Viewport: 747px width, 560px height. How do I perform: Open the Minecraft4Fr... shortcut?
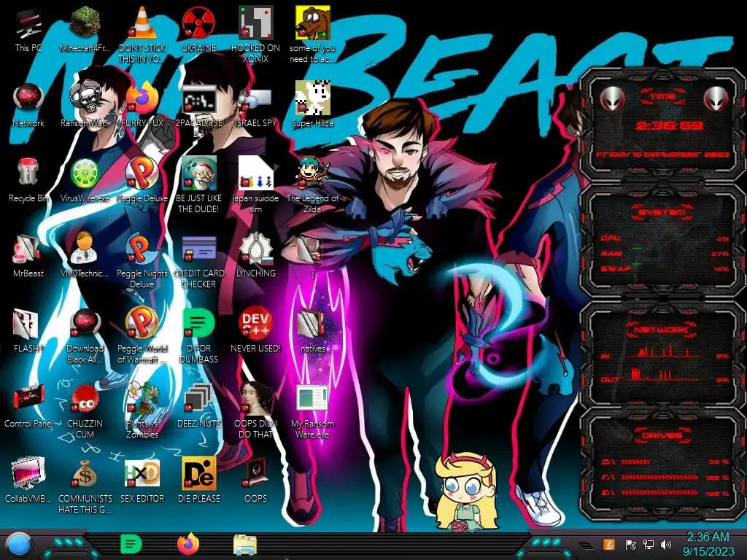(85, 23)
